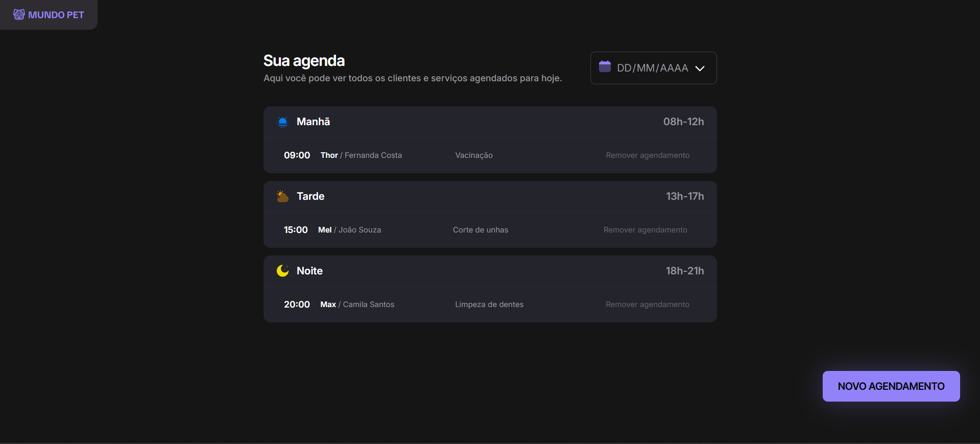This screenshot has height=444, width=980.
Task: Click the Tarde cloudy sun icon
Action: pyautogui.click(x=282, y=196)
